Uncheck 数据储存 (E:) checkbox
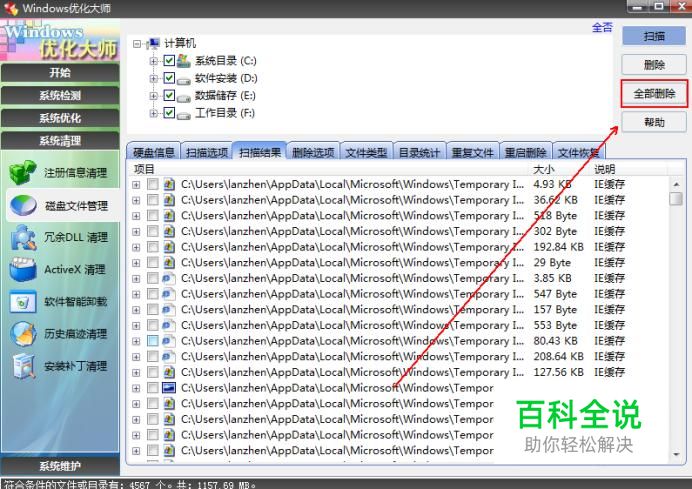Viewport: 692px width, 489px height. coord(169,95)
